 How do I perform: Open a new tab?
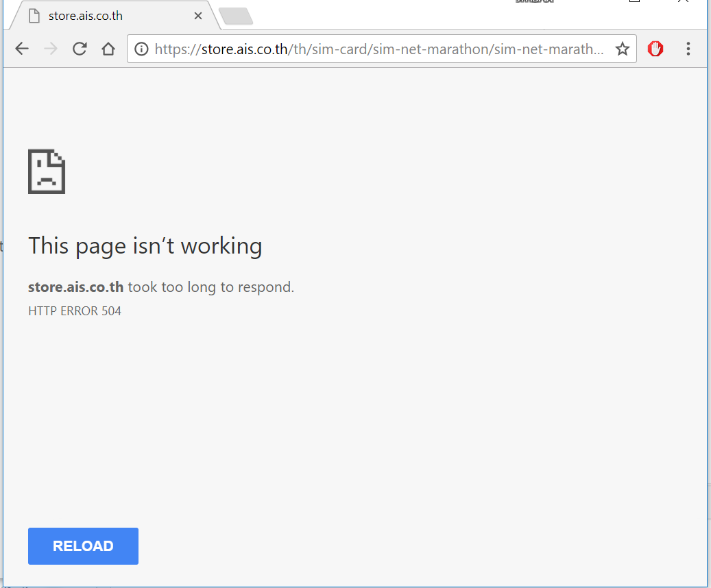tap(236, 16)
